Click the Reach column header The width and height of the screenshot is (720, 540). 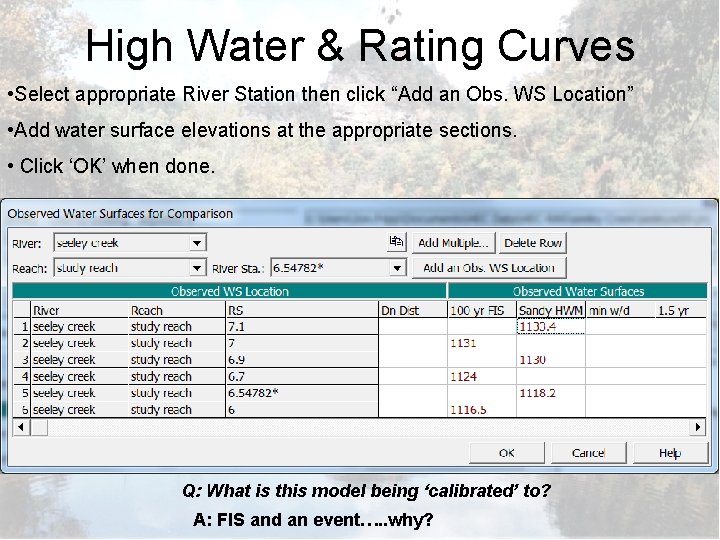(x=177, y=310)
